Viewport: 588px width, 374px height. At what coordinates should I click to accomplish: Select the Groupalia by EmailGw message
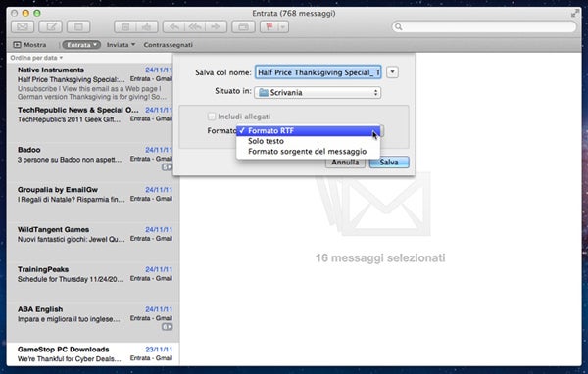pyautogui.click(x=93, y=203)
